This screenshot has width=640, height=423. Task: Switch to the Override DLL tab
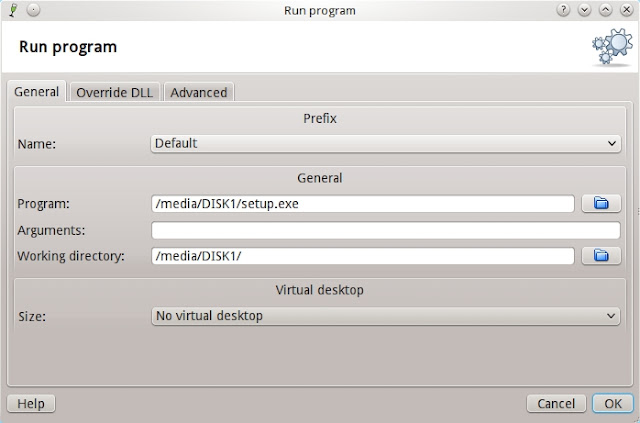pos(115,92)
